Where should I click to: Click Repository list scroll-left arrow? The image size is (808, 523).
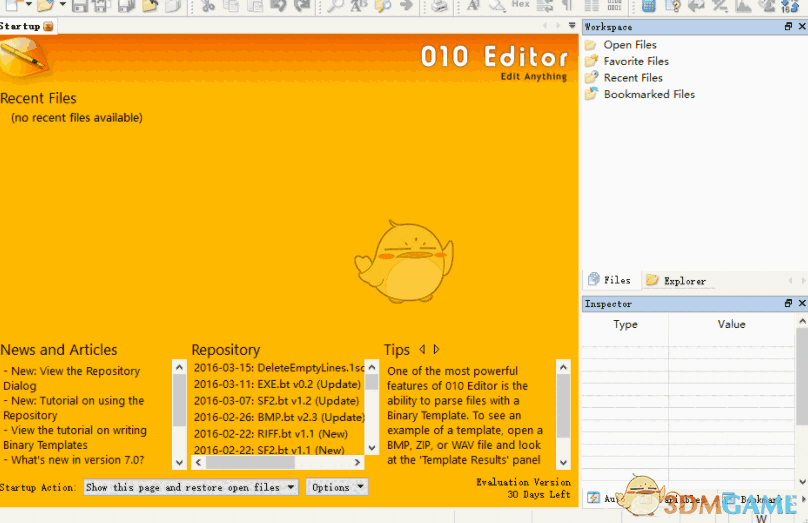click(198, 463)
